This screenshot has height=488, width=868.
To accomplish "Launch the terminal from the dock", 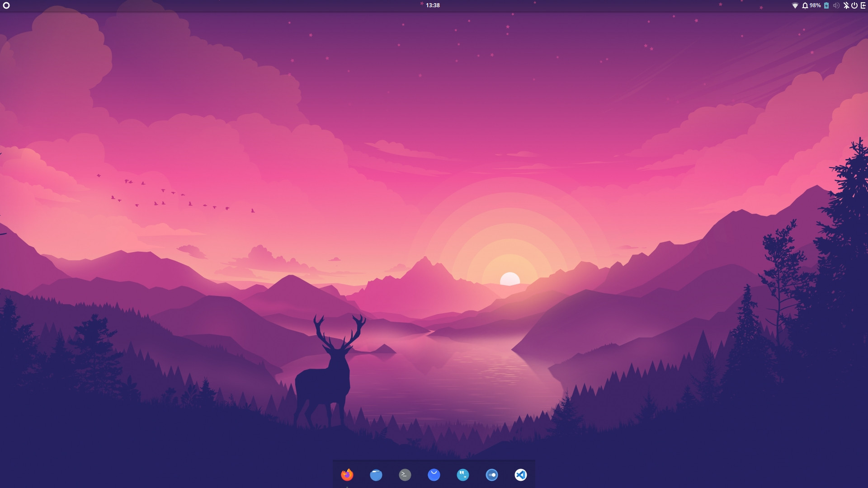I will tap(405, 474).
